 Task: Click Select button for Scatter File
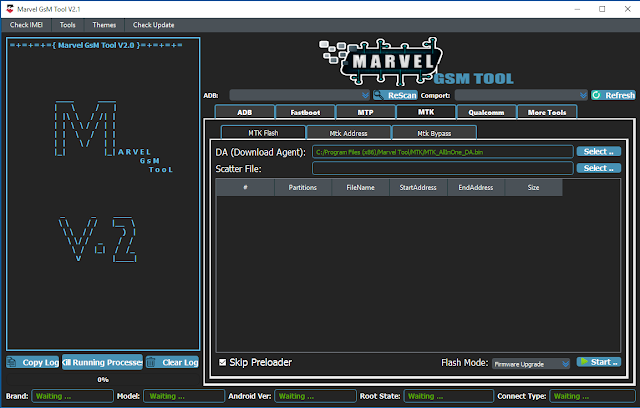[599, 168]
